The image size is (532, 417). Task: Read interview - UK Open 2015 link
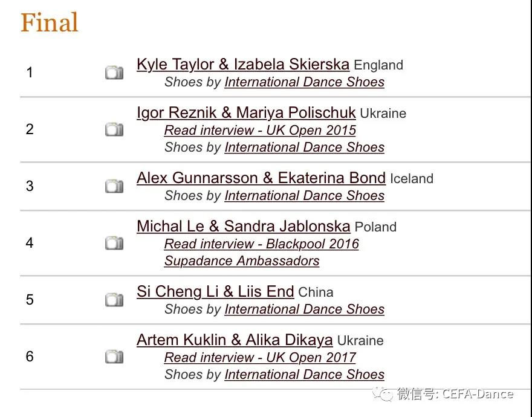point(260,131)
